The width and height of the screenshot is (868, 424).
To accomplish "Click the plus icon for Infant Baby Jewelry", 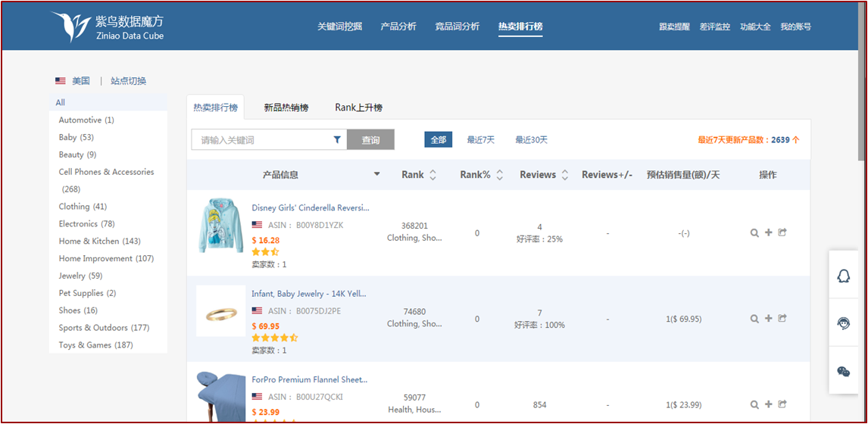I will pyautogui.click(x=769, y=319).
